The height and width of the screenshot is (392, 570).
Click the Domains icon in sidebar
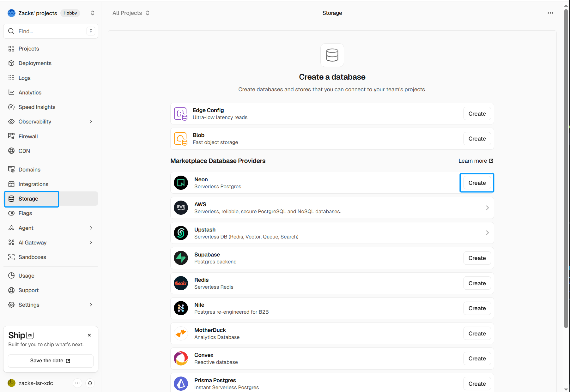11,169
